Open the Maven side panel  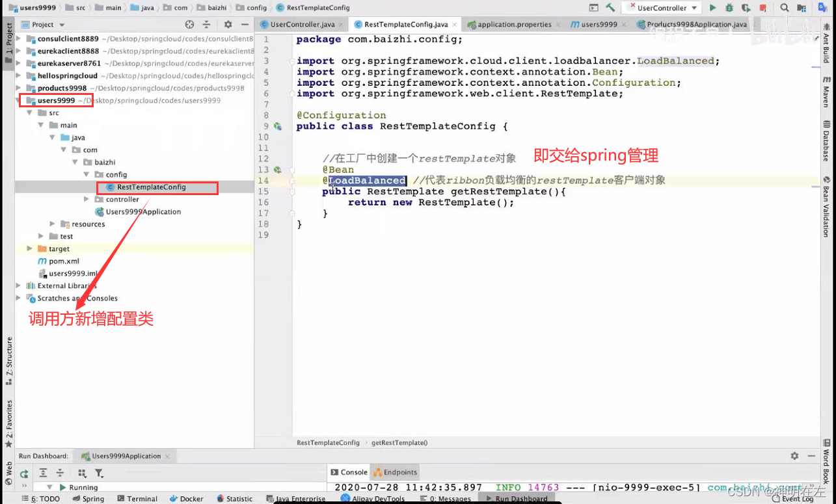(826, 92)
